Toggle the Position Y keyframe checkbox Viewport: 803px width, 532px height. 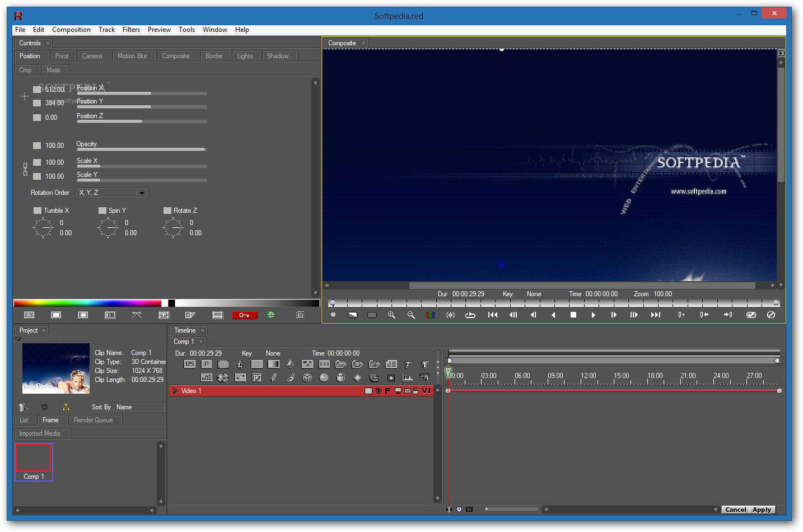coord(37,103)
